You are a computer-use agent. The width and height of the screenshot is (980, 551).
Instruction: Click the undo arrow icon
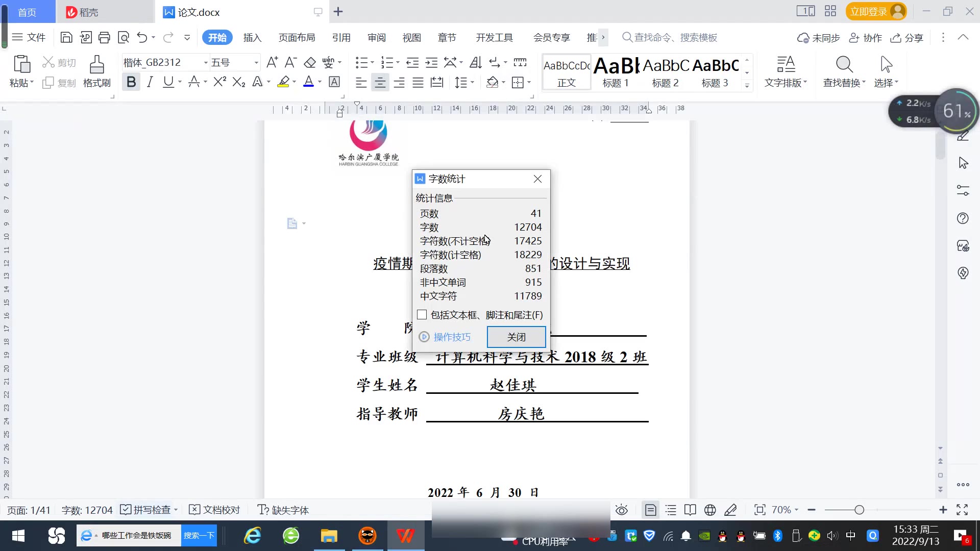(142, 37)
